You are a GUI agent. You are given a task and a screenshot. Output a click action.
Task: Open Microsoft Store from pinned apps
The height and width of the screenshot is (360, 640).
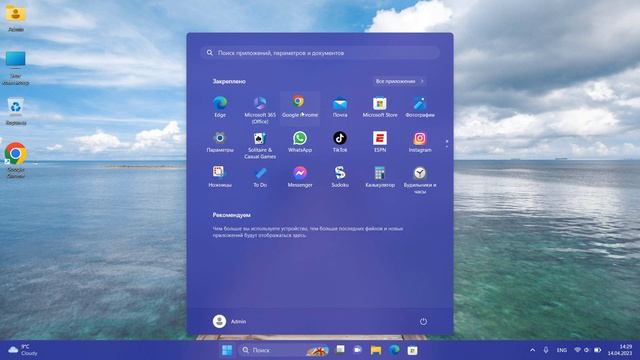click(x=380, y=107)
